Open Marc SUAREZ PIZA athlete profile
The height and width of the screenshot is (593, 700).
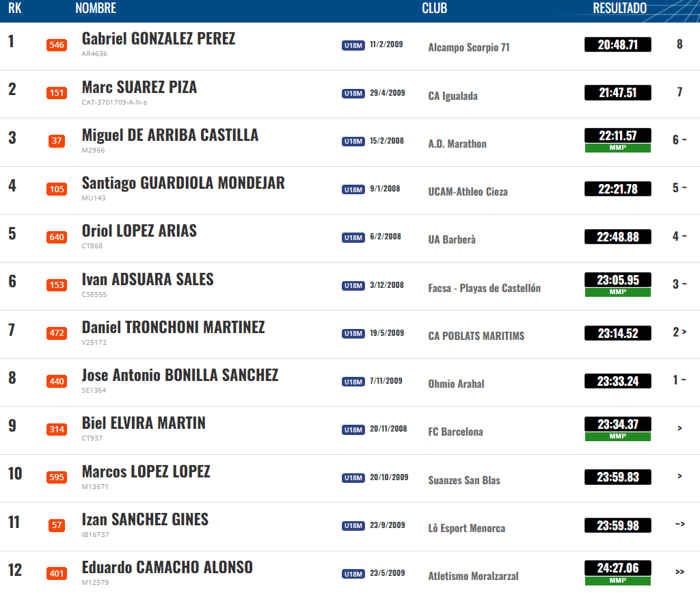click(x=139, y=87)
